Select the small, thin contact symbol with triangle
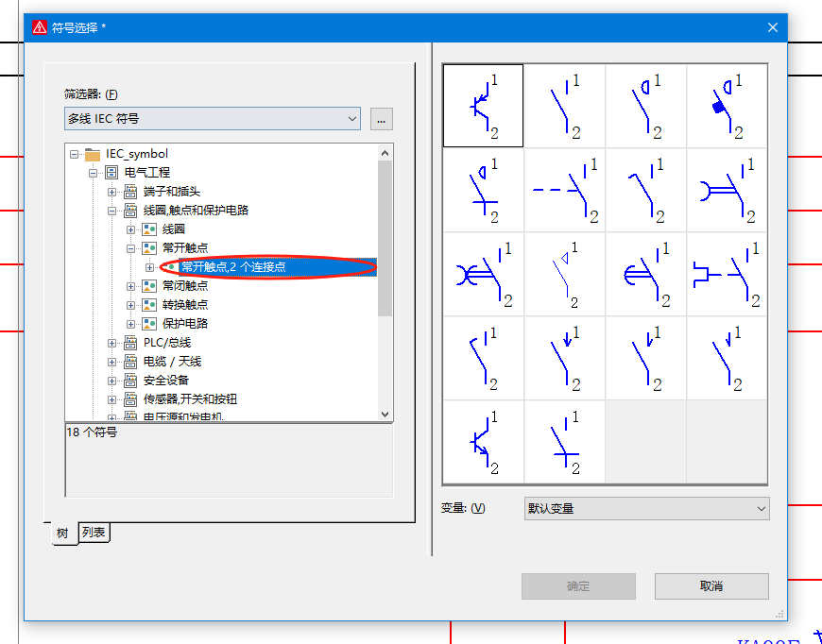Viewport: 822px width, 644px height. point(564,274)
